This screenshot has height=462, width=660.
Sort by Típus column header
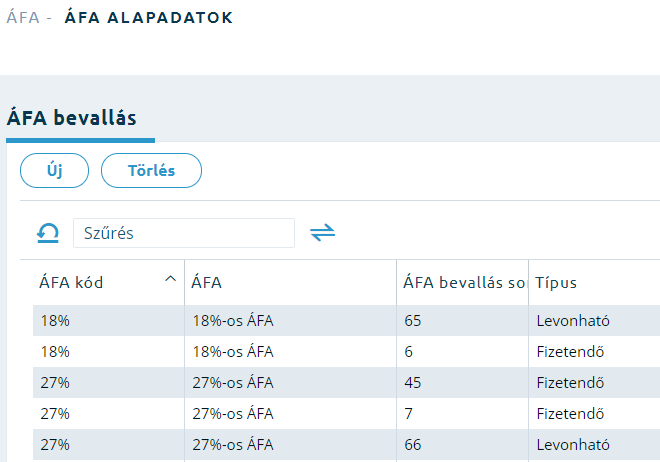(556, 282)
